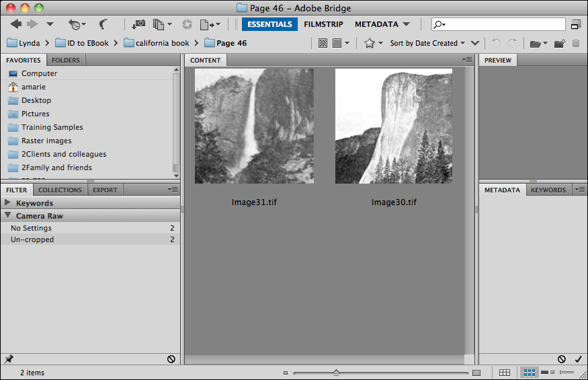This screenshot has width=588, height=380.
Task: Open thumbnail quality options dropdown
Action: click(341, 43)
